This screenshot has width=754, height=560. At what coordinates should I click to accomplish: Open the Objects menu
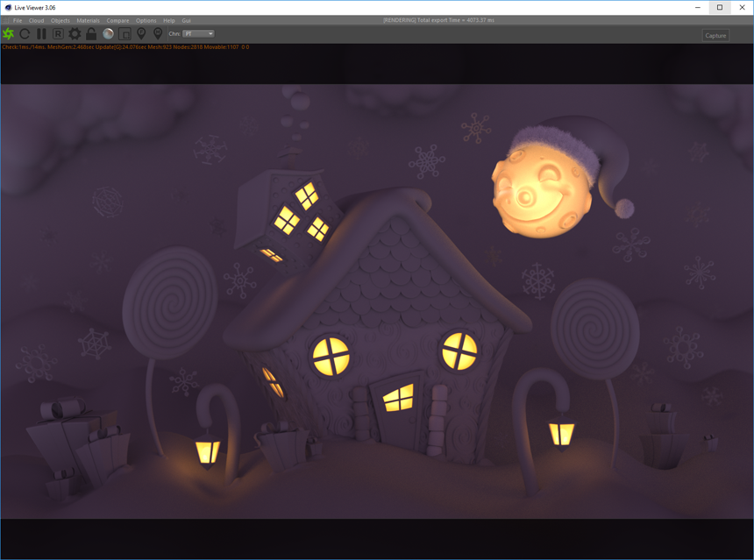(x=60, y=21)
